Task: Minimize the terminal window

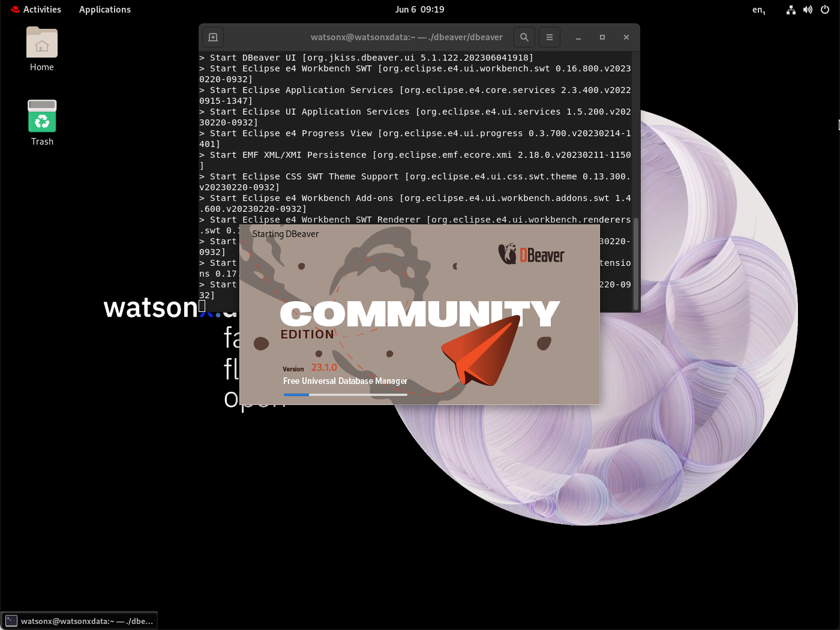Action: pos(578,37)
